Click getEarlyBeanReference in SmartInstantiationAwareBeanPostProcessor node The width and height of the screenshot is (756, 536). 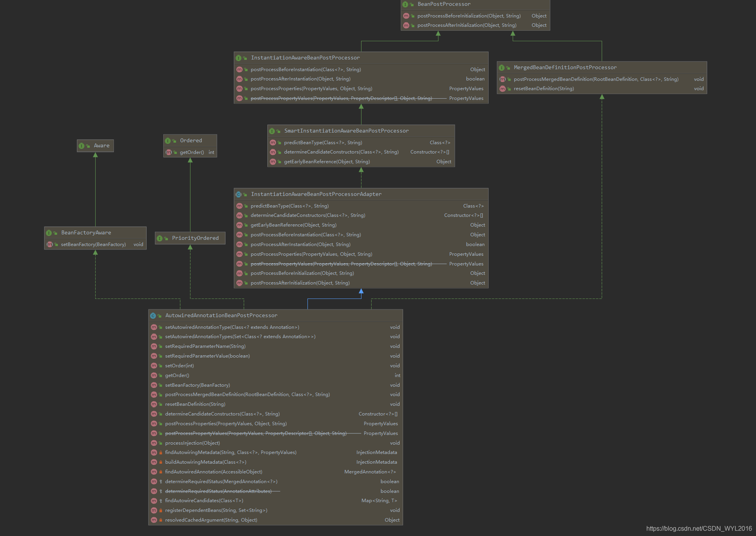click(x=327, y=162)
